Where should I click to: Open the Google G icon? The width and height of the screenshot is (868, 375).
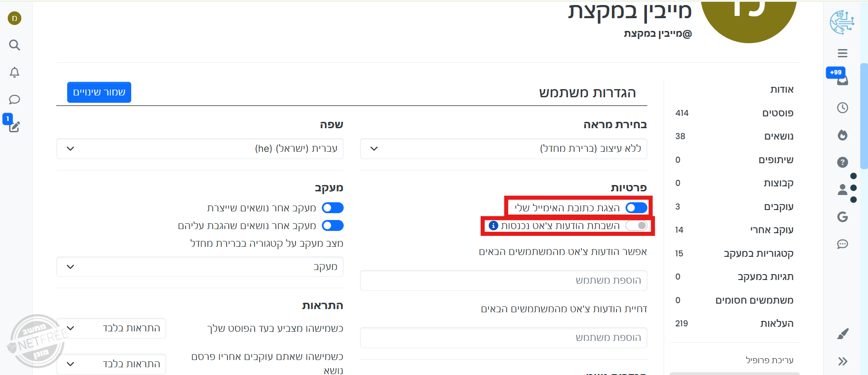(x=843, y=217)
